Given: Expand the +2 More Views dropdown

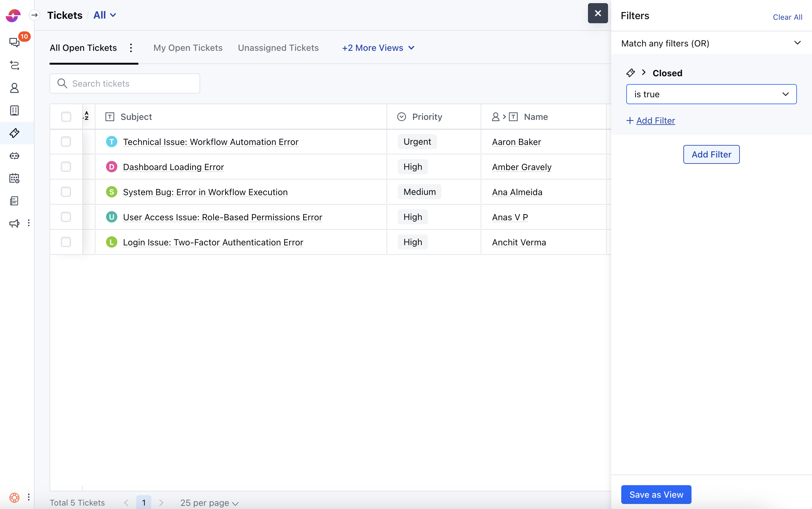Looking at the screenshot, I should [x=378, y=48].
